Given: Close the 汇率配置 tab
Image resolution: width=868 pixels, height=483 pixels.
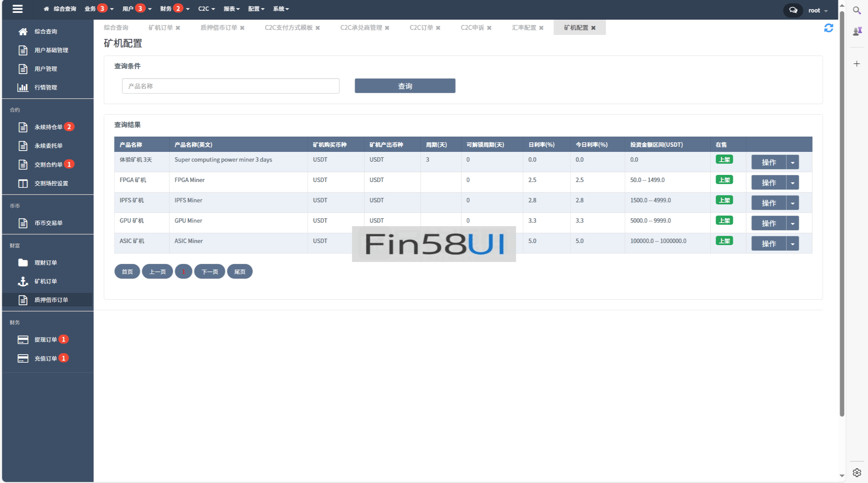Looking at the screenshot, I should click(541, 28).
